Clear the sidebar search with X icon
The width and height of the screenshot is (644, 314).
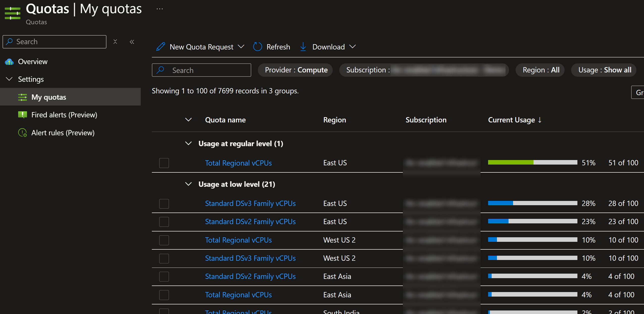115,42
